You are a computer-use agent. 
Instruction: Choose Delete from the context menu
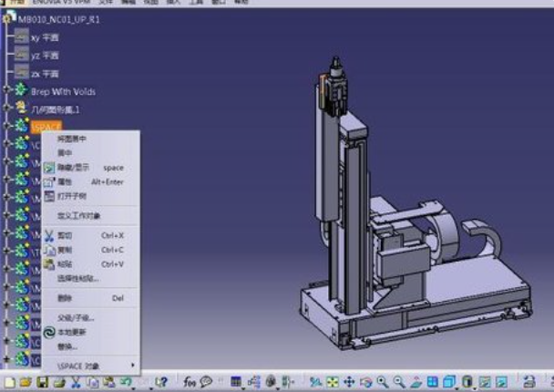click(64, 297)
